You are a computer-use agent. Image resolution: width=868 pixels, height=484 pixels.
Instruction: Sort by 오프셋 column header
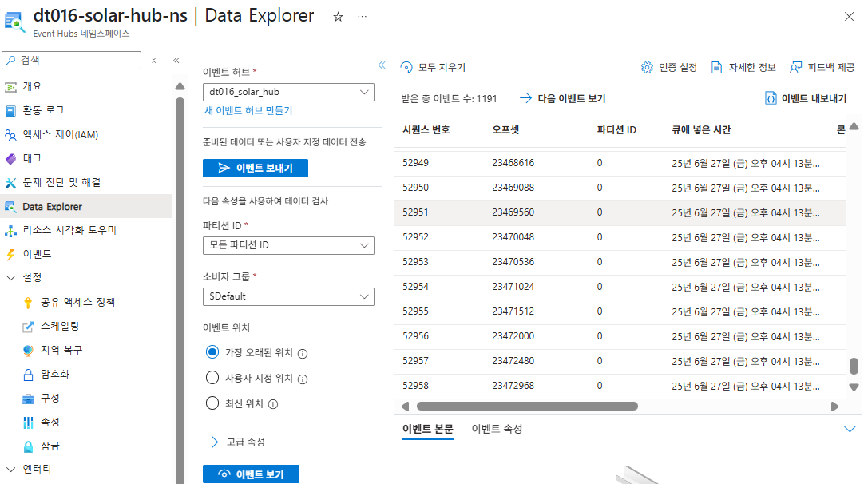click(x=506, y=130)
